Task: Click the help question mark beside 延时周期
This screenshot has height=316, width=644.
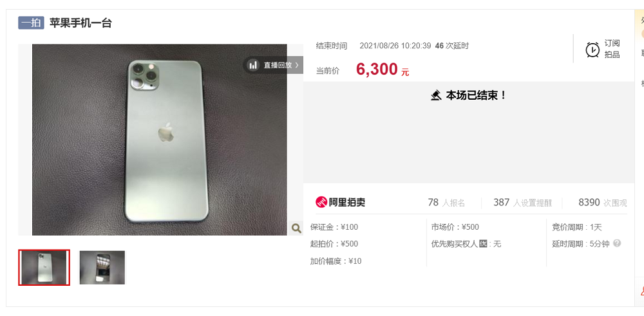Action: (x=616, y=243)
